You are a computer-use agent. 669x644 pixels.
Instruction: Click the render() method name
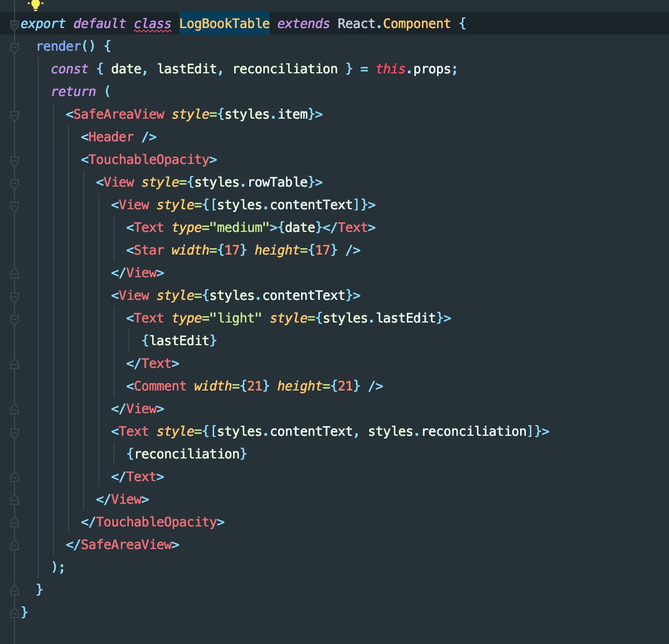coord(58,46)
